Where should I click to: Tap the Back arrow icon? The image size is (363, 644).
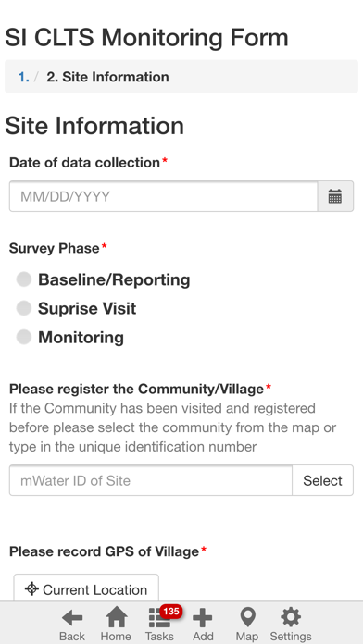72,617
